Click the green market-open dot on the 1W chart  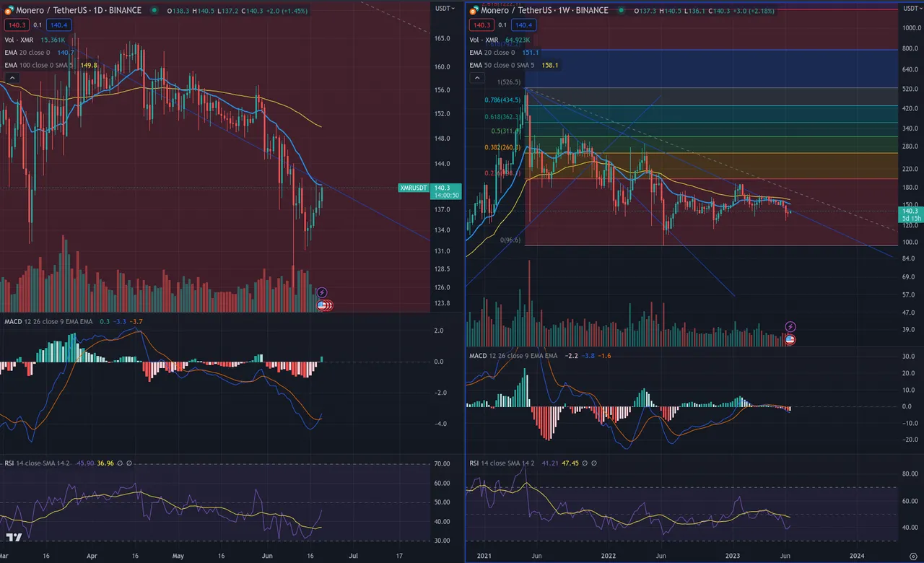pyautogui.click(x=622, y=11)
